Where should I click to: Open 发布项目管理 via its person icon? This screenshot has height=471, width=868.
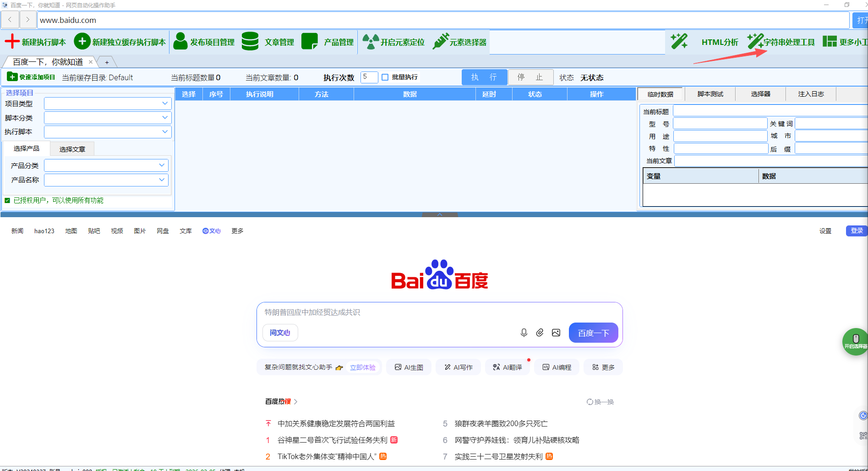click(180, 42)
